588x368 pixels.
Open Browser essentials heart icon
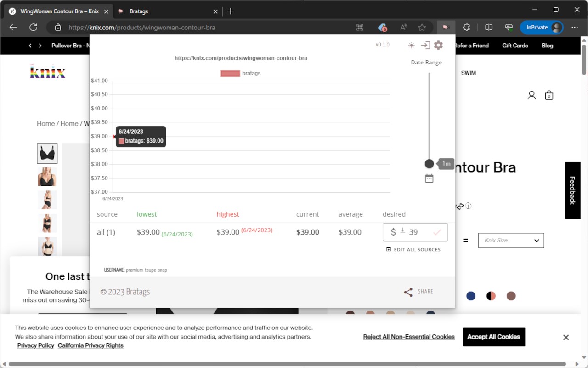[x=509, y=27]
